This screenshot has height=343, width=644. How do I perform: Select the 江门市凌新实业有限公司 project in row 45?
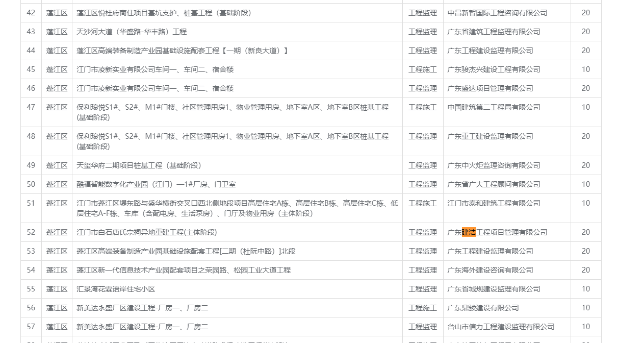[155, 69]
